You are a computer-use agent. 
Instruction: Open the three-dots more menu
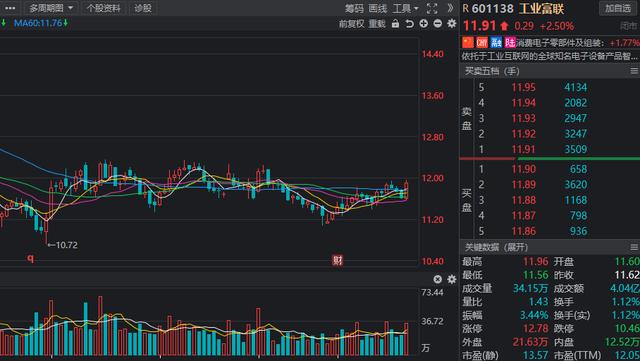(9, 8)
